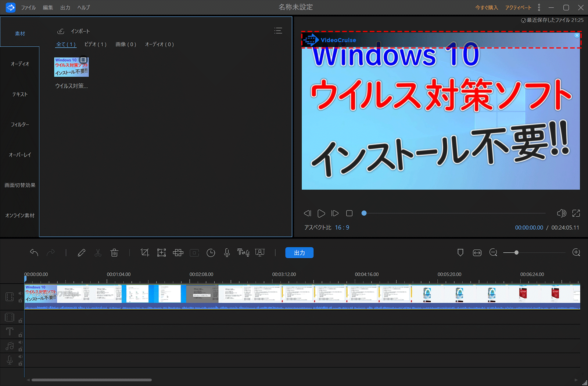Image resolution: width=588 pixels, height=386 pixels.
Task: Click the screen recording icon
Action: pyautogui.click(x=260, y=252)
